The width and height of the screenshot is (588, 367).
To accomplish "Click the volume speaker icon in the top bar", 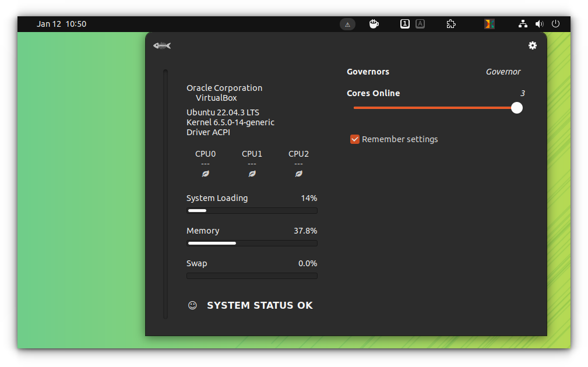I will [x=539, y=24].
